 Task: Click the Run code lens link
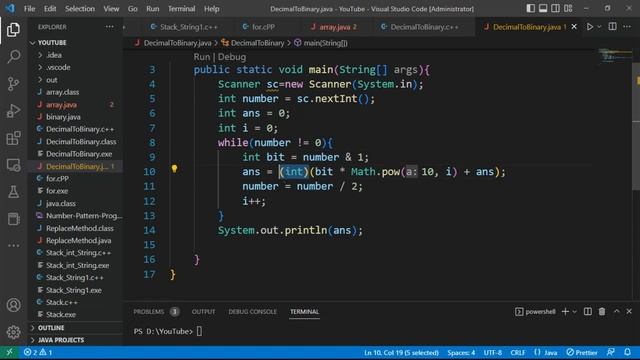202,57
